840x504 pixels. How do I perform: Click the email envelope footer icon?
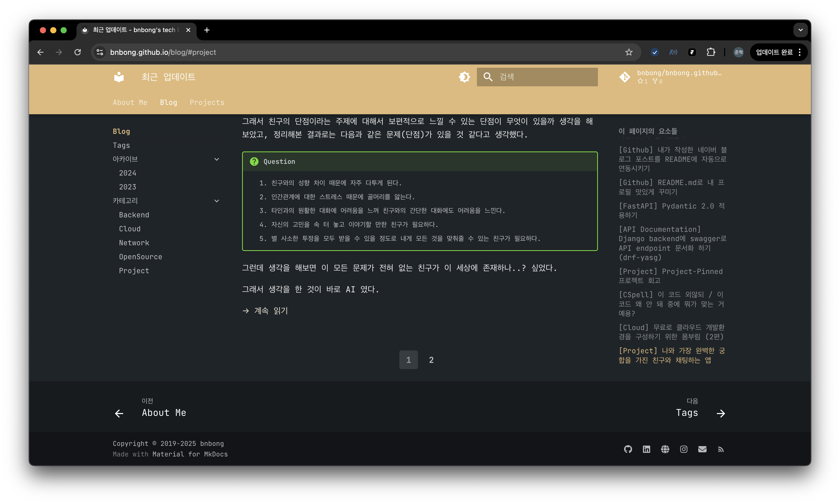click(x=702, y=449)
